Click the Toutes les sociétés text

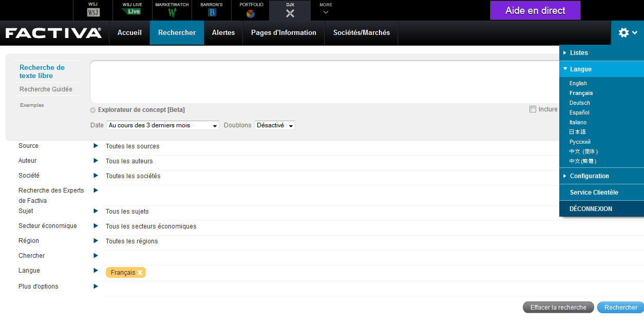click(133, 176)
